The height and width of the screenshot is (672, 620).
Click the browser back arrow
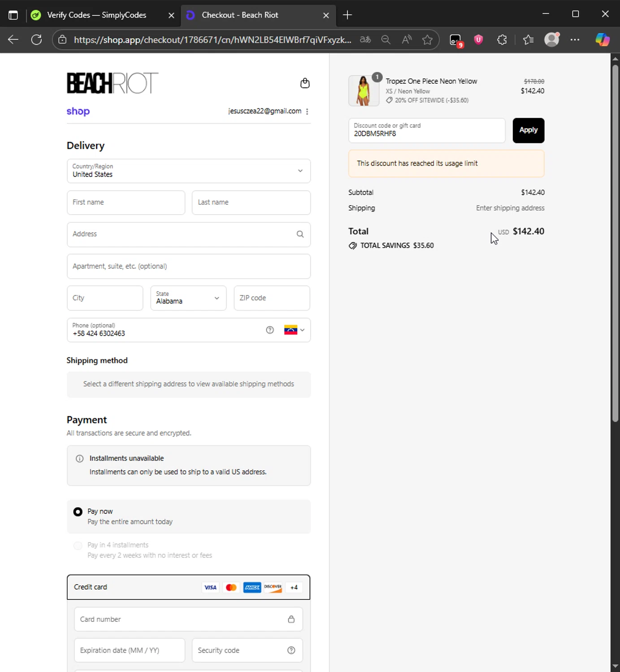(x=13, y=40)
